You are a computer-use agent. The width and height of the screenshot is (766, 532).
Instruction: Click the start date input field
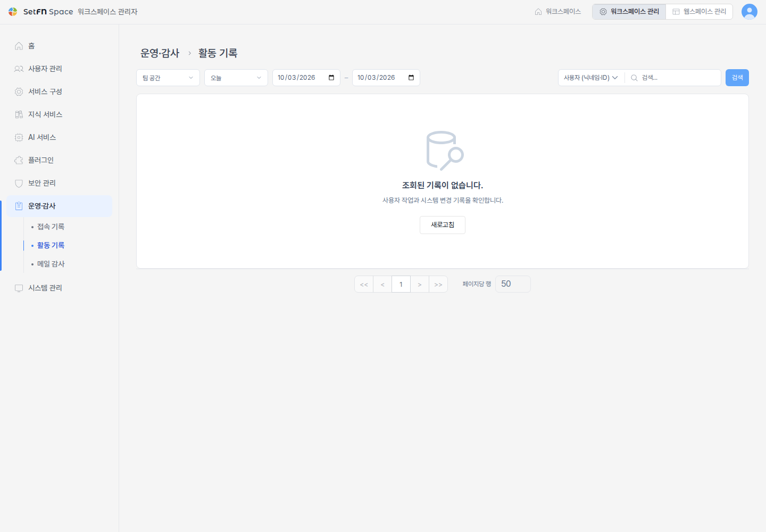306,78
